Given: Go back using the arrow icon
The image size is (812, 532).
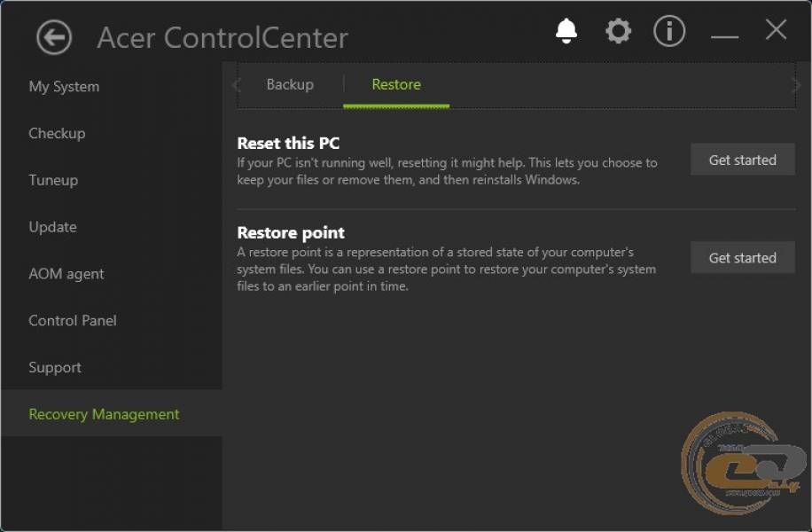Looking at the screenshot, I should (x=54, y=37).
